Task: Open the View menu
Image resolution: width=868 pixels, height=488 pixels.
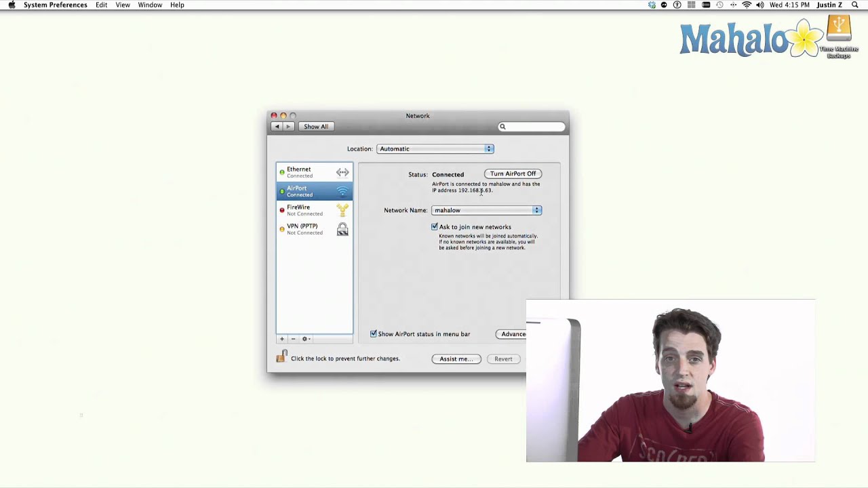Action: [123, 5]
